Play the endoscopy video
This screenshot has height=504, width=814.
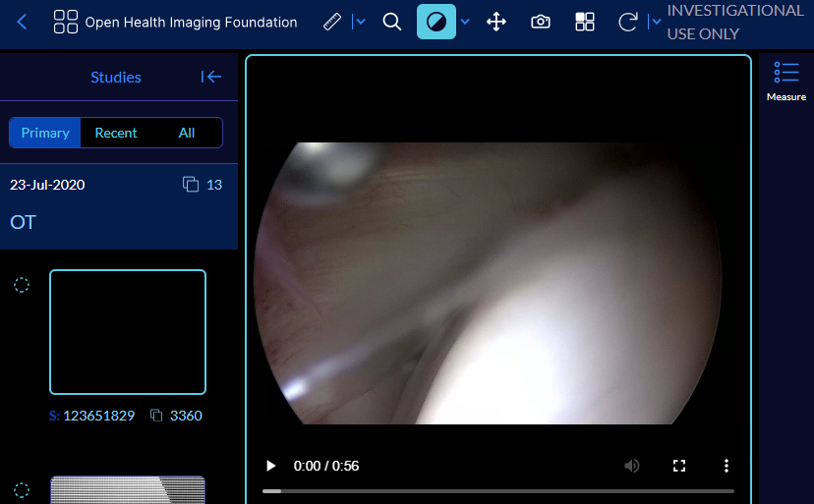pos(271,466)
